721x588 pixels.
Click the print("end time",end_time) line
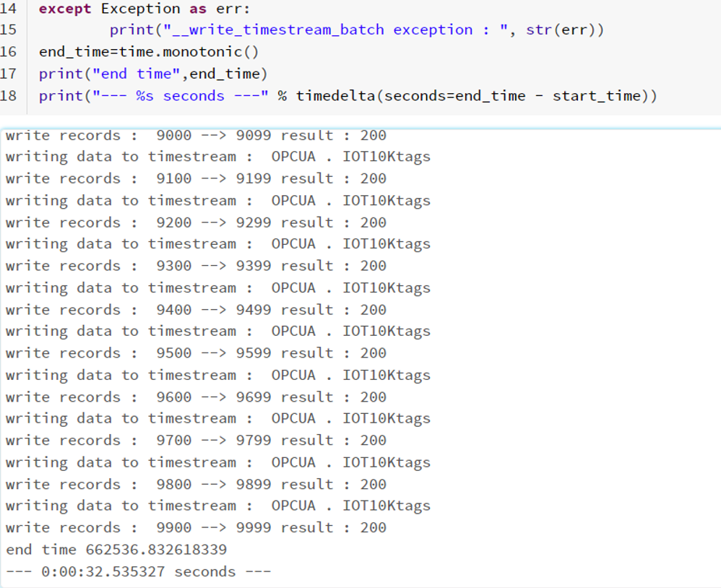(153, 74)
